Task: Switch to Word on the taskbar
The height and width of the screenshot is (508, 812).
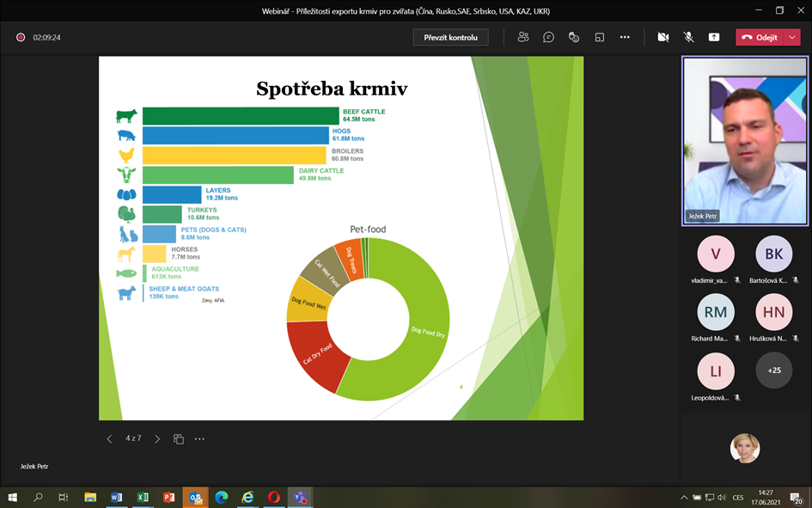Action: [117, 497]
